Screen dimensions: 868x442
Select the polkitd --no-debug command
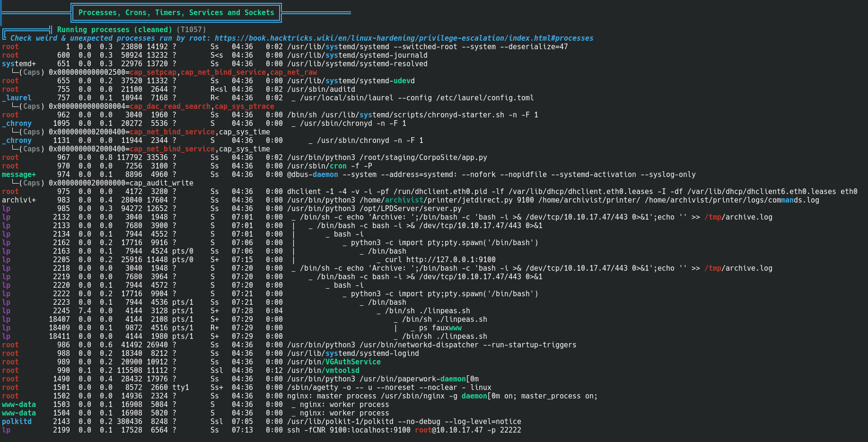[404, 422]
